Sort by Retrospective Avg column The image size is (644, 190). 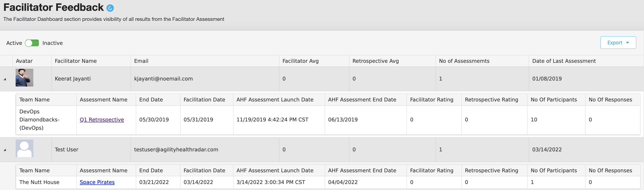coord(375,61)
